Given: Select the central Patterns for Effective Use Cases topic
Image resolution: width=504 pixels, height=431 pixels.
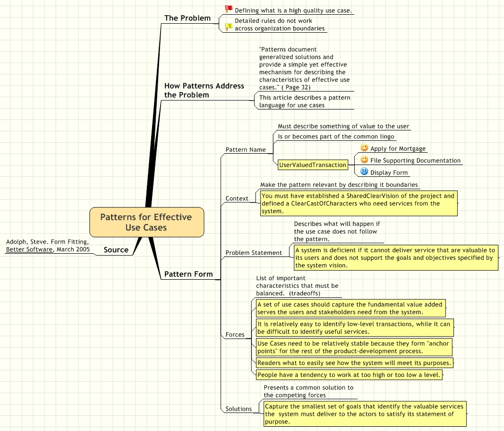Looking at the screenshot, I should [x=146, y=222].
